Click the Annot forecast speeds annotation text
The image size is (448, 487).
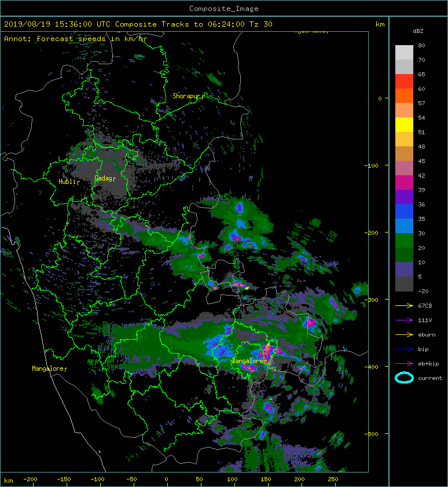click(76, 39)
